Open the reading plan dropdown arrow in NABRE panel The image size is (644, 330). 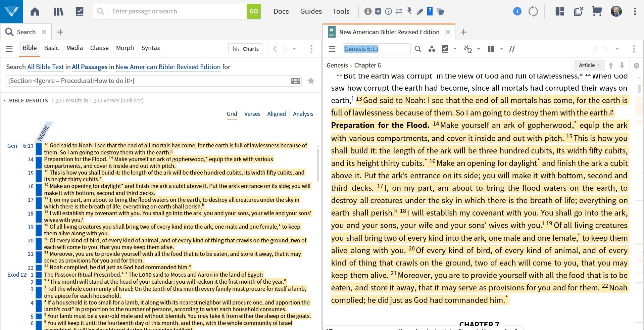point(455,49)
